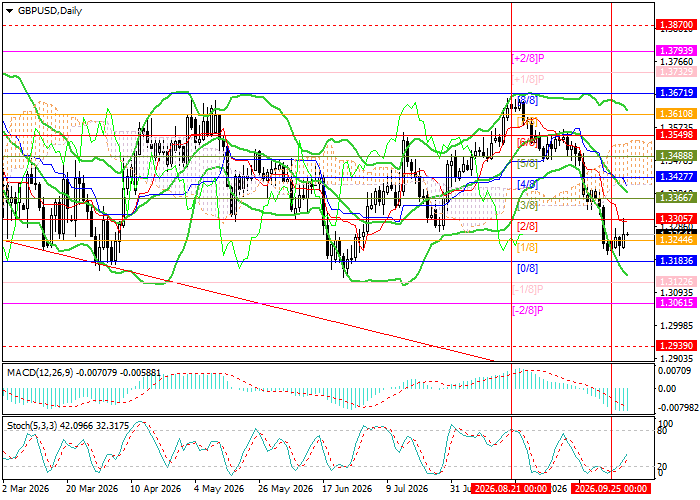Select the 1.37329 pink price label
Screen dimensions: 700x500
[x=676, y=72]
